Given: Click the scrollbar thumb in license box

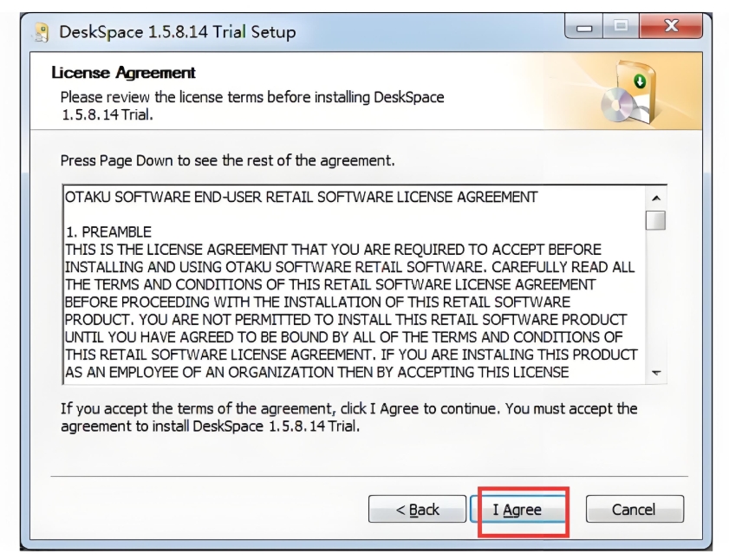Looking at the screenshot, I should [656, 220].
